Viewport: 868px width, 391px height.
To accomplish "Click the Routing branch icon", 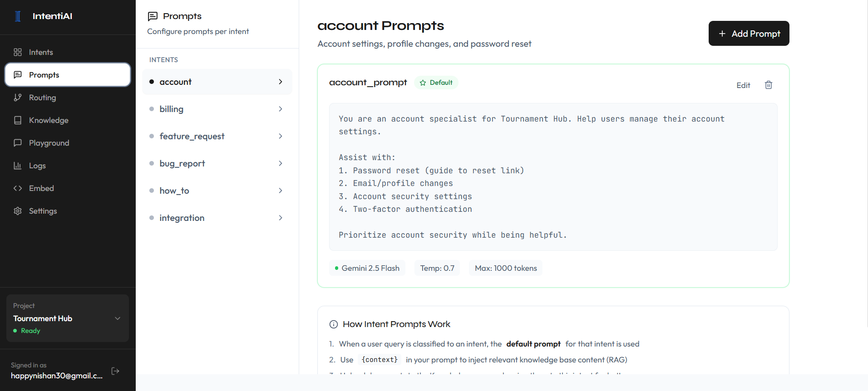I will (x=18, y=98).
